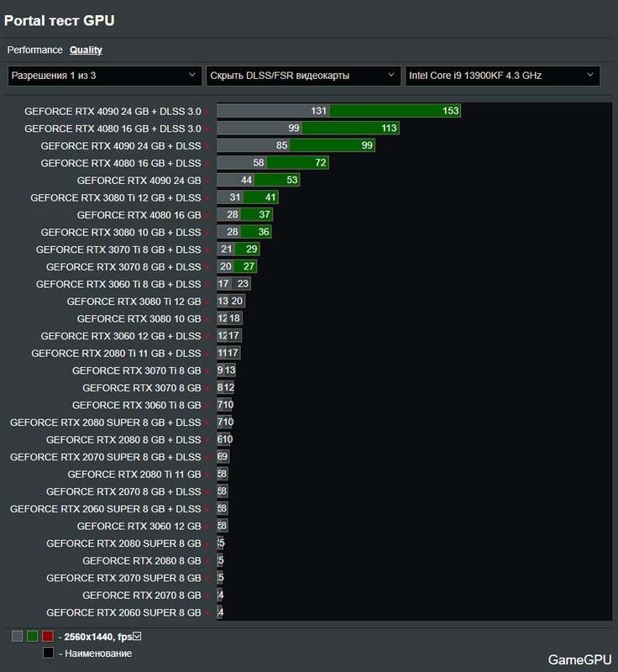Viewport: 618px width, 672px height.
Task: Remove RTX 3060 12 GB + DLSS row
Action: coord(207,337)
